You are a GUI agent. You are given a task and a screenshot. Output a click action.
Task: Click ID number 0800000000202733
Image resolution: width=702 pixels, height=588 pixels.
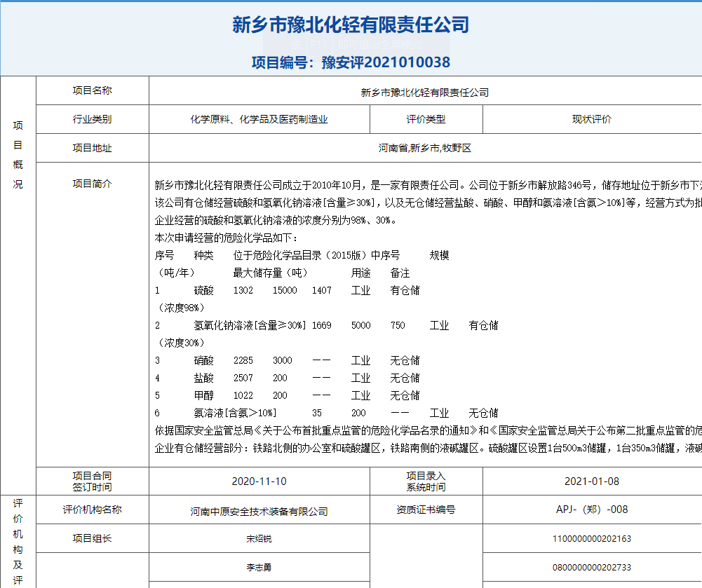tap(592, 568)
